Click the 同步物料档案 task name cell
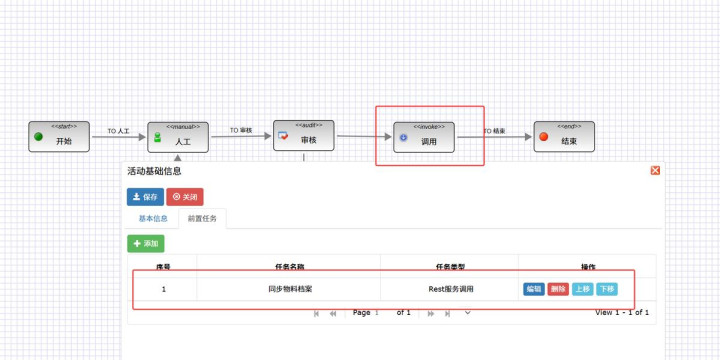The height and width of the screenshot is (360, 720). [x=288, y=289]
